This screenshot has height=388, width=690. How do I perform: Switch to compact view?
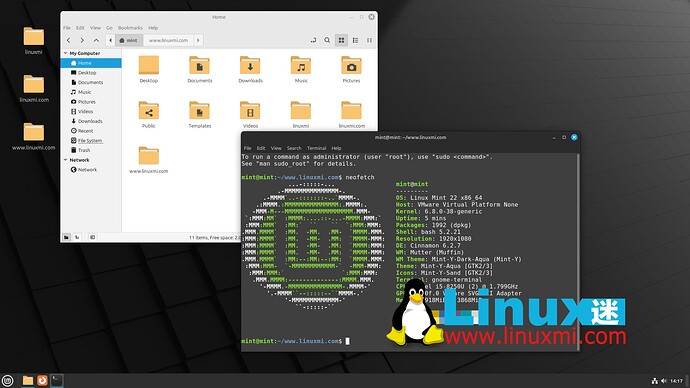click(x=369, y=40)
